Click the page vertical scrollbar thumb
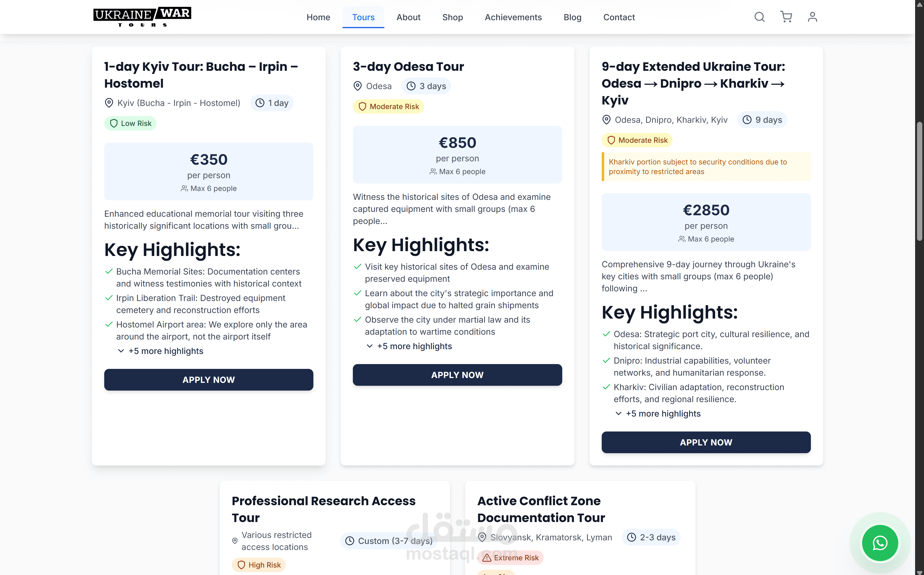 (919, 181)
